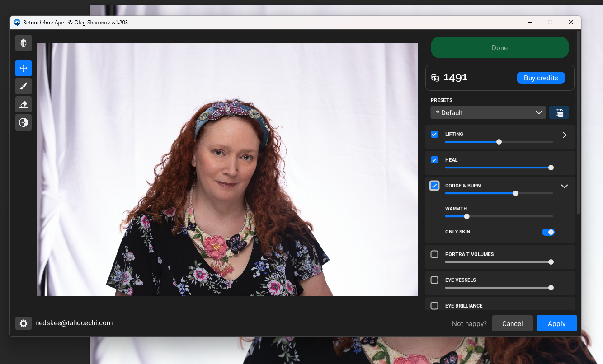Select the Move/Pan tool
This screenshot has width=603, height=364.
coord(24,68)
